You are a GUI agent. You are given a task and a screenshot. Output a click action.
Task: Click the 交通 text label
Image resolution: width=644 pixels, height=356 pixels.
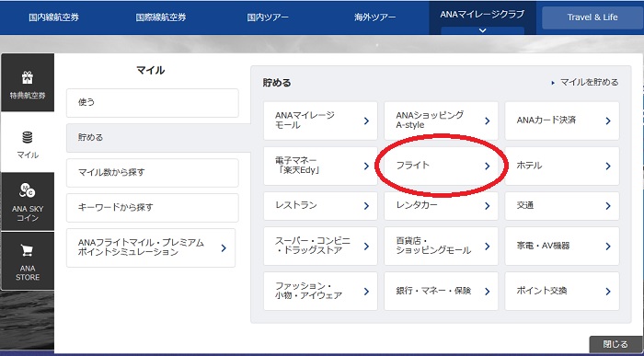[525, 205]
